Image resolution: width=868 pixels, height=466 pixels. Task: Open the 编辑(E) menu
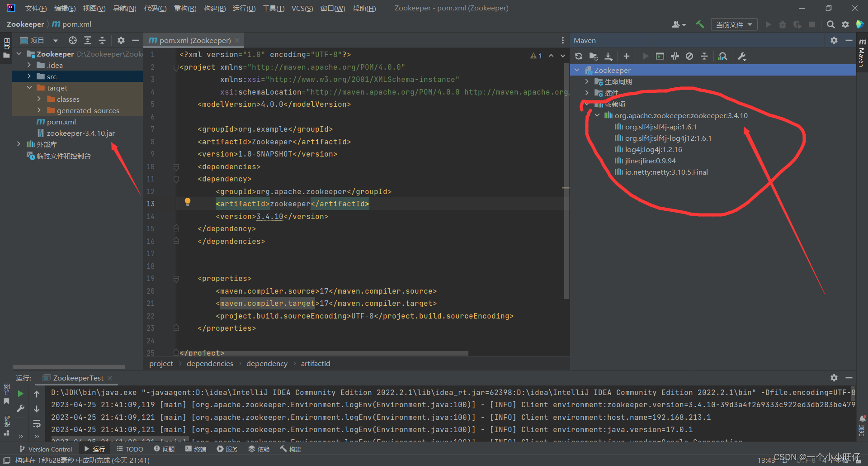point(65,8)
